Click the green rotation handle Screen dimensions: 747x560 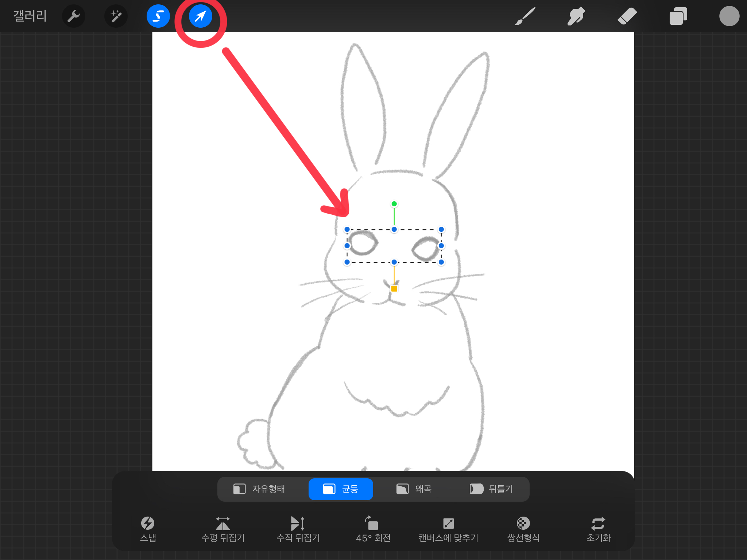tap(394, 204)
